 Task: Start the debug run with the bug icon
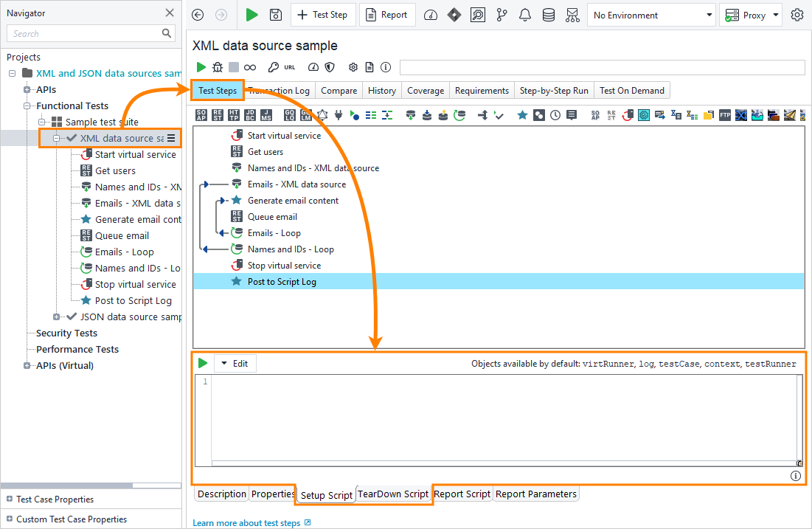point(218,66)
